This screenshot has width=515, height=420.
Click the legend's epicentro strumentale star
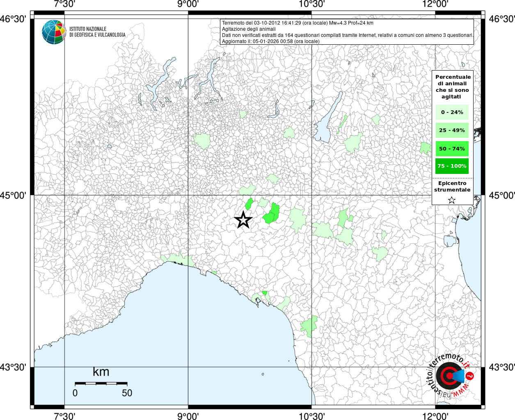(452, 200)
